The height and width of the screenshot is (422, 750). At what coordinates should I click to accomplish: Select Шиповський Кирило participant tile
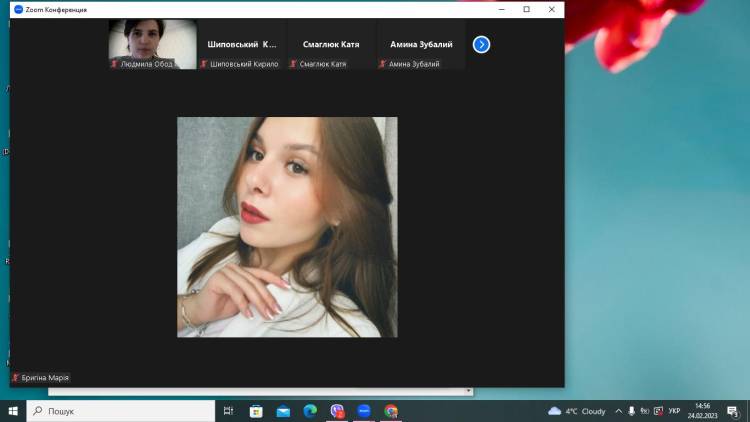pyautogui.click(x=242, y=45)
